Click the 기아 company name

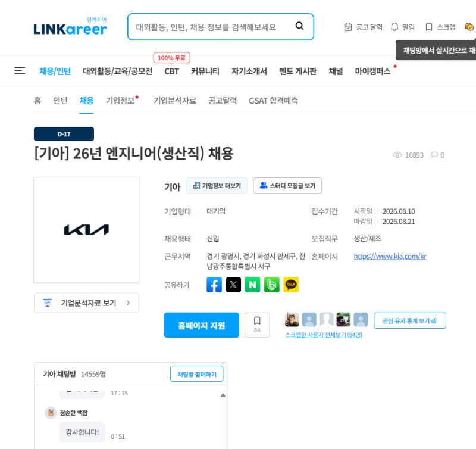tap(172, 186)
